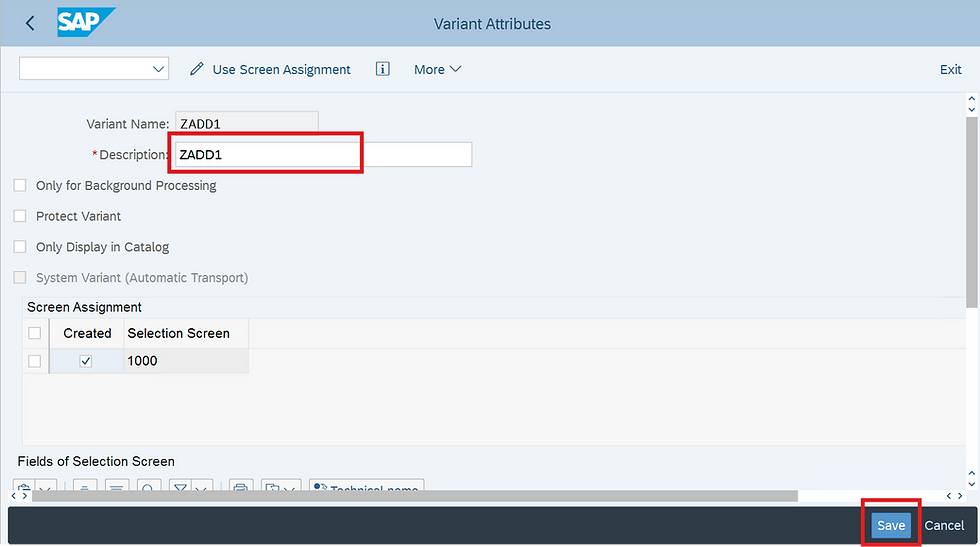Enable Only for Background Processing
The image size is (980, 547).
tap(20, 185)
